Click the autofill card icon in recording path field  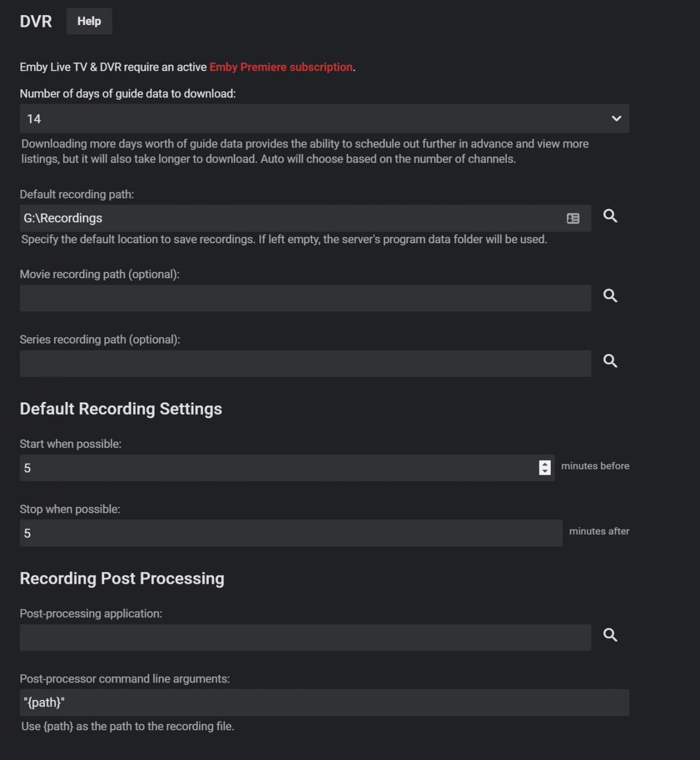point(573,218)
